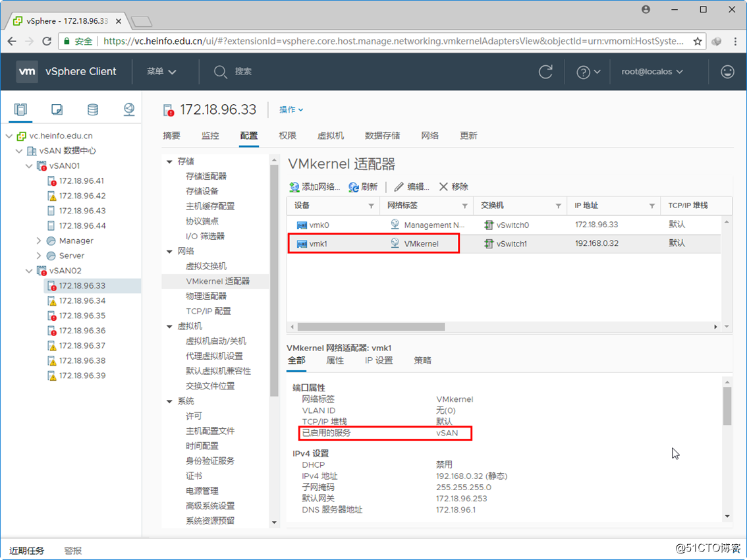
Task: Click the smiley feedback icon
Action: tap(727, 72)
